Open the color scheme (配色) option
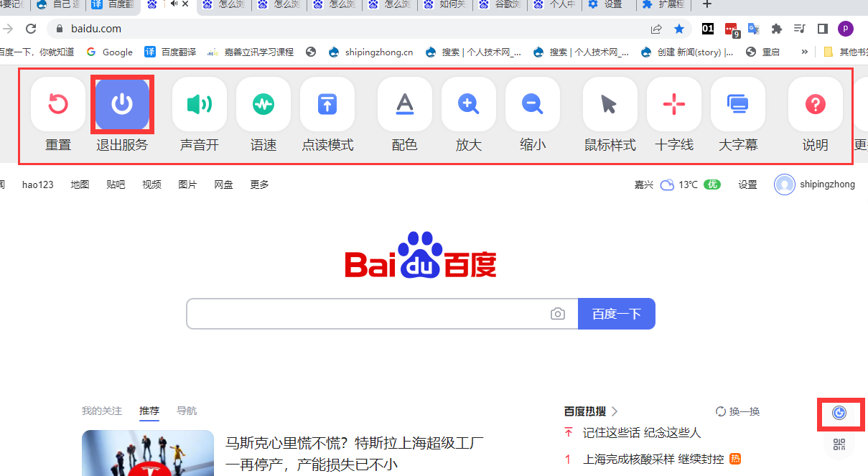Image resolution: width=868 pixels, height=476 pixels. pyautogui.click(x=405, y=105)
